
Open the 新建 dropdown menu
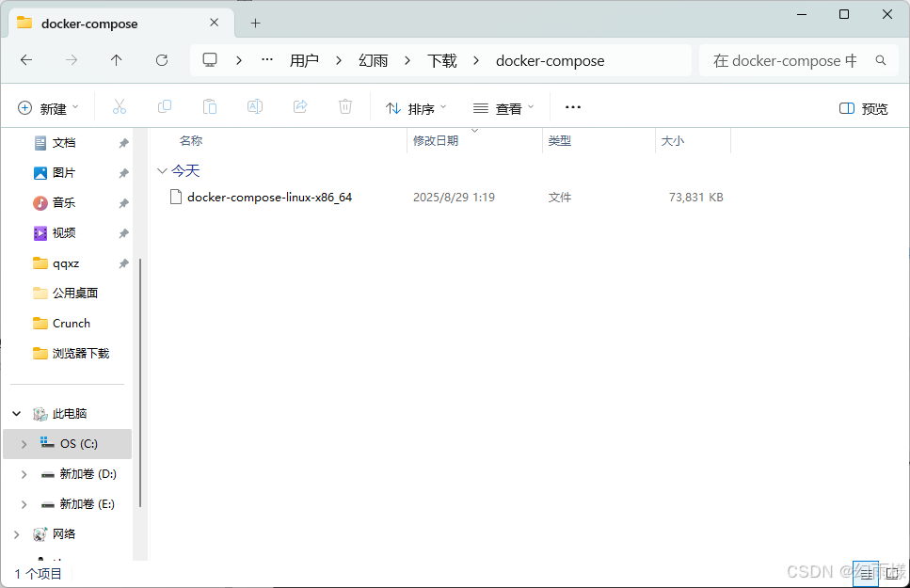pos(48,108)
